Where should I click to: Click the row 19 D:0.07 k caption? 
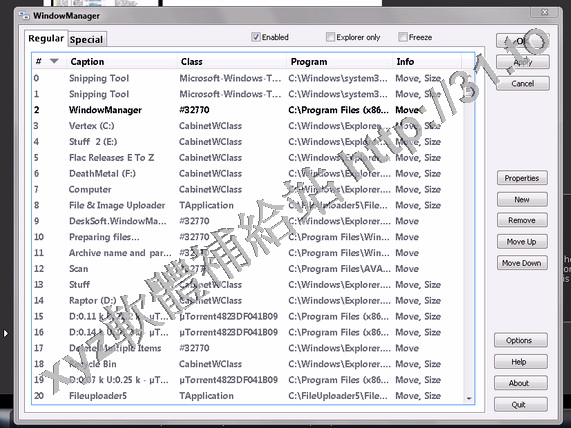coord(119,380)
